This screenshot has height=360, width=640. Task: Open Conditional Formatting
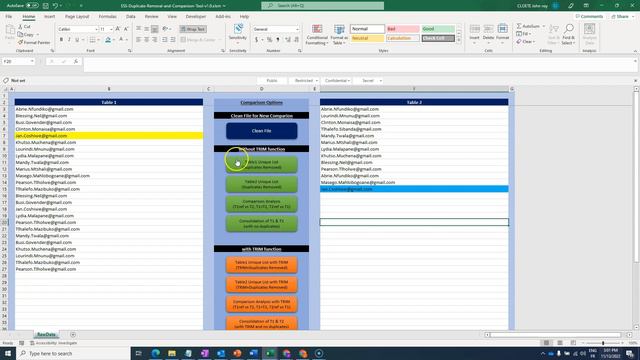(317, 34)
